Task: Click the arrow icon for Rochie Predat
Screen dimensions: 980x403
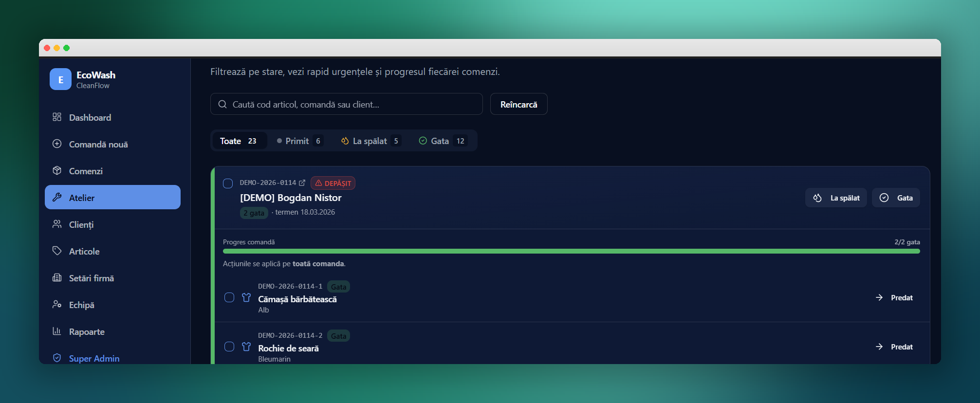Action: pos(879,347)
